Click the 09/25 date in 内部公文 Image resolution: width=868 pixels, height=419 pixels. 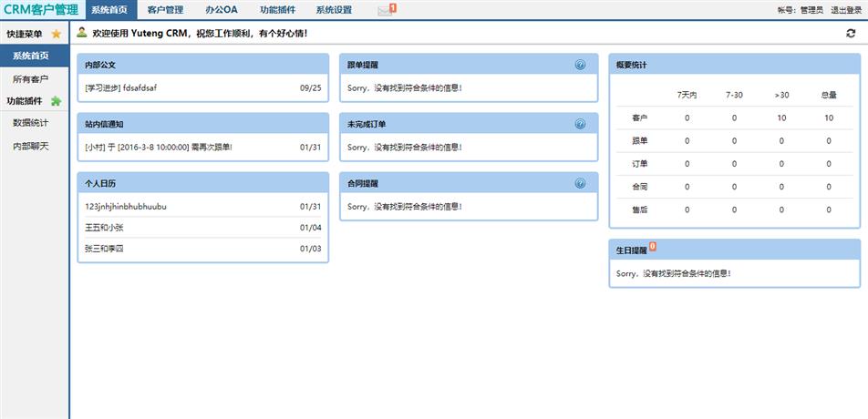tap(311, 87)
